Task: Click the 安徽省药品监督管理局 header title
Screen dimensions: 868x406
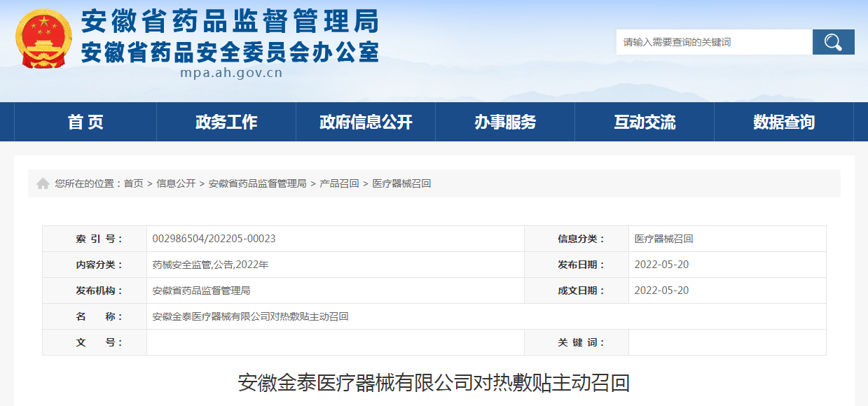Action: pos(230,22)
